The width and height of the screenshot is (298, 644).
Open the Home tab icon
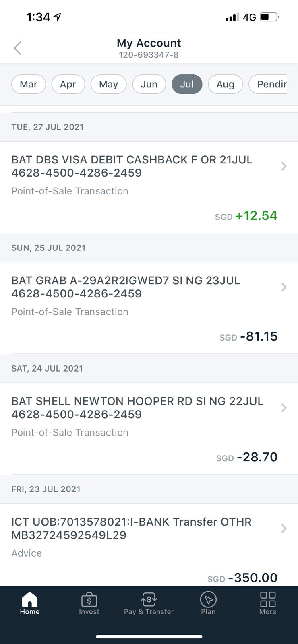click(30, 600)
